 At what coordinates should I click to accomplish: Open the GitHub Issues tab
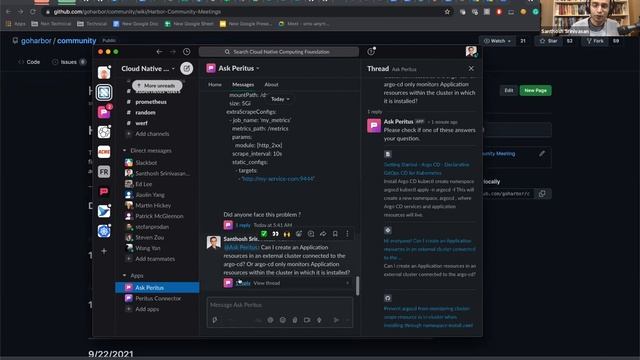(x=69, y=62)
